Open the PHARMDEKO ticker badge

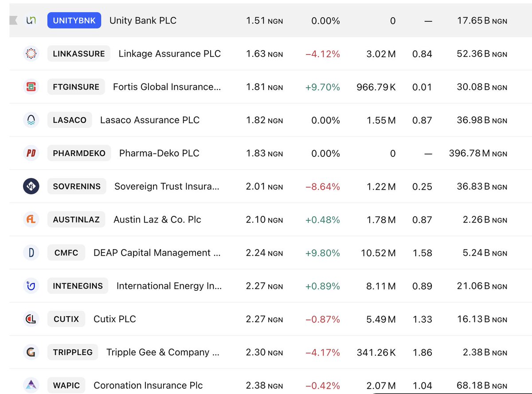coord(79,153)
